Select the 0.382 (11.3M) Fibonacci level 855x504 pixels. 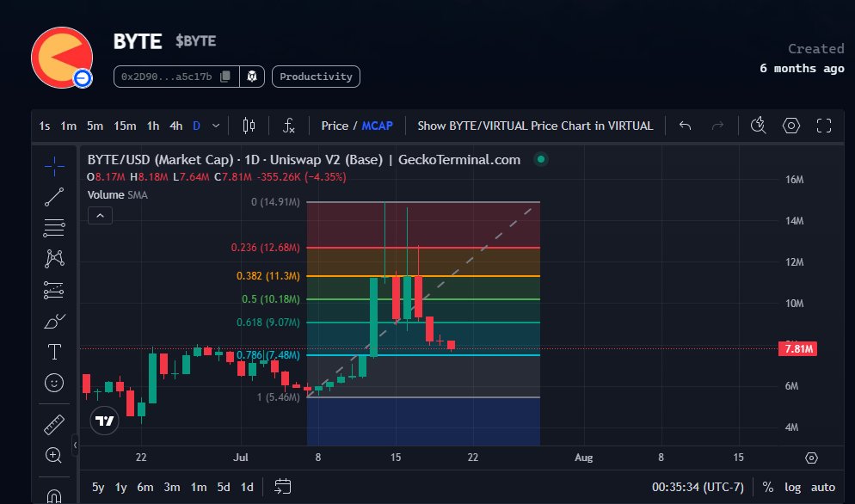point(268,276)
